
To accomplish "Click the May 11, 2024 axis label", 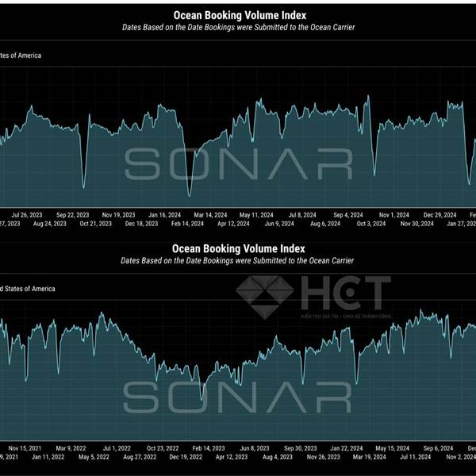I will click(x=256, y=215).
